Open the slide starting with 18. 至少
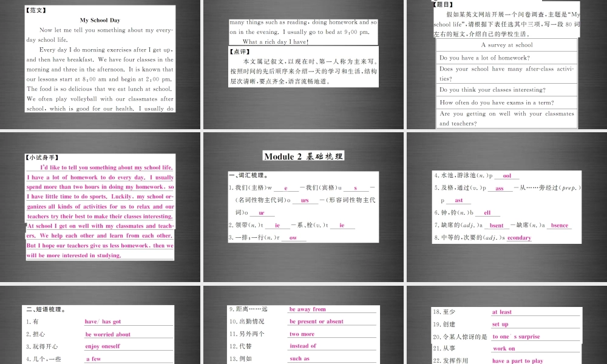The height and width of the screenshot is (364, 607). (x=506, y=325)
